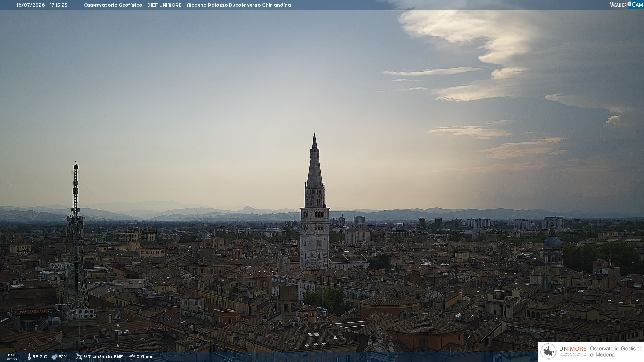Click the WeatherCam logo
The width and height of the screenshot is (644, 362).
[x=627, y=5]
